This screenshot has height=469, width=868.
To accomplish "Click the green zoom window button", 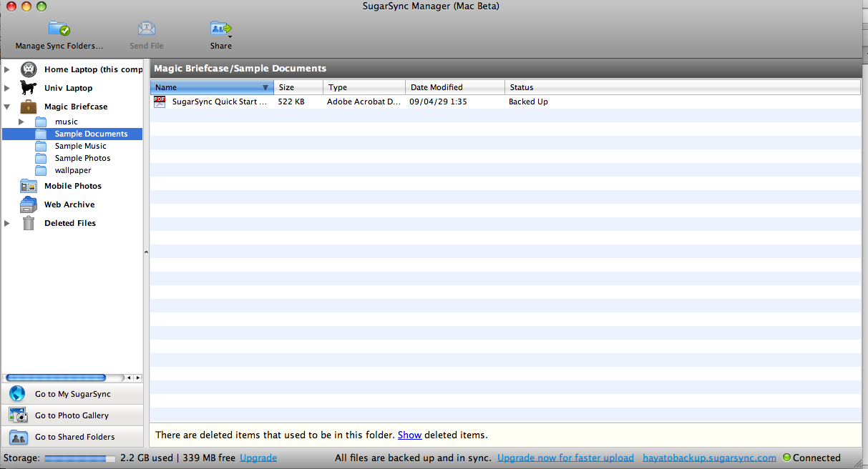I will pos(41,6).
